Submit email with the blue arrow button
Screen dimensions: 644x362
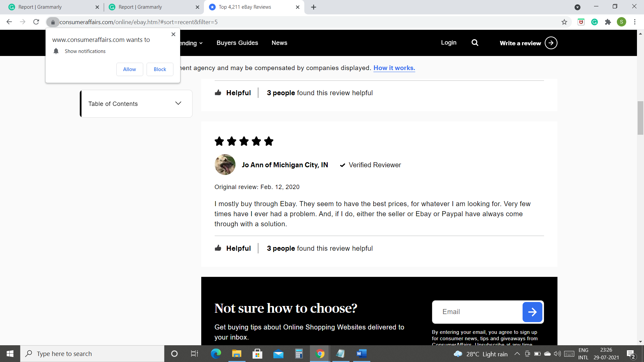pos(532,312)
